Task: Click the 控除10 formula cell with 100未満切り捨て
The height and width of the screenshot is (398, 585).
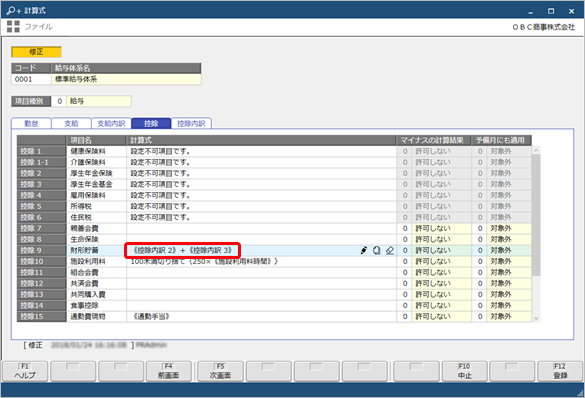Action: [261, 261]
